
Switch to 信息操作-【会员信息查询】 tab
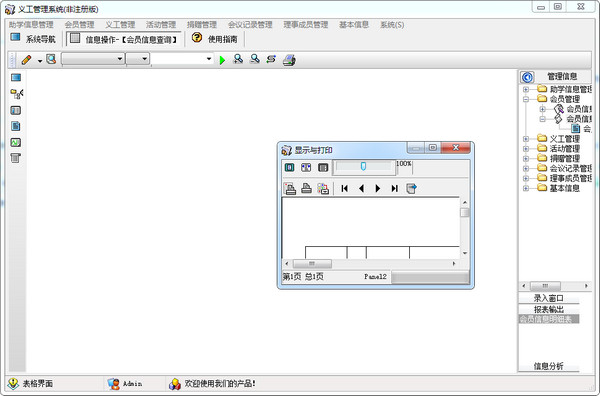(124, 39)
